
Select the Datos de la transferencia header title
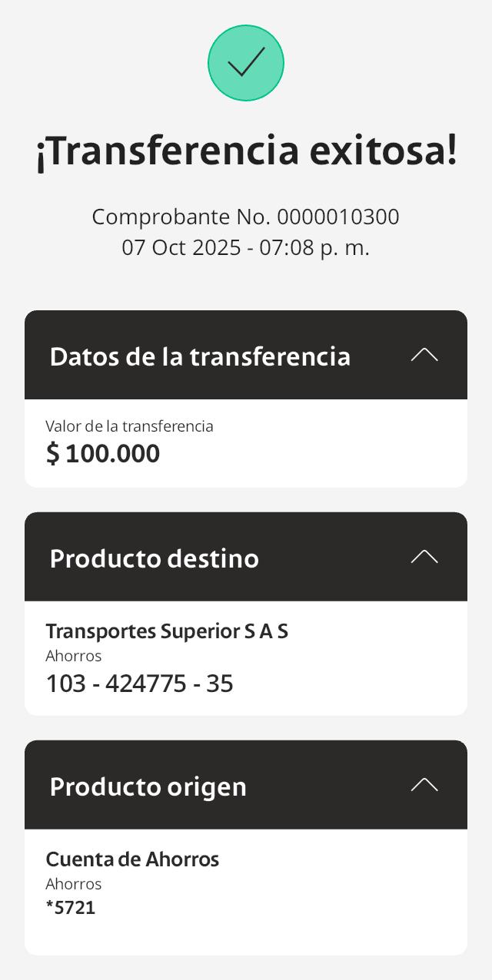point(200,356)
